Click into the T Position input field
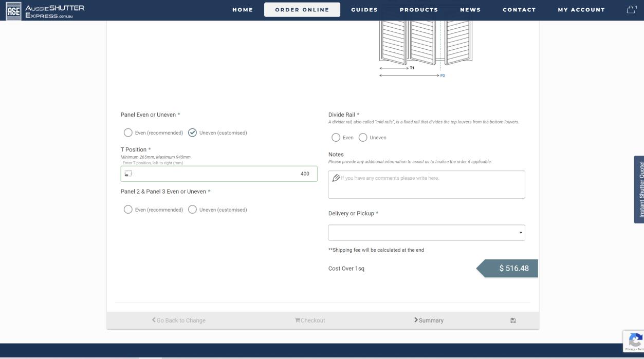 click(x=218, y=174)
